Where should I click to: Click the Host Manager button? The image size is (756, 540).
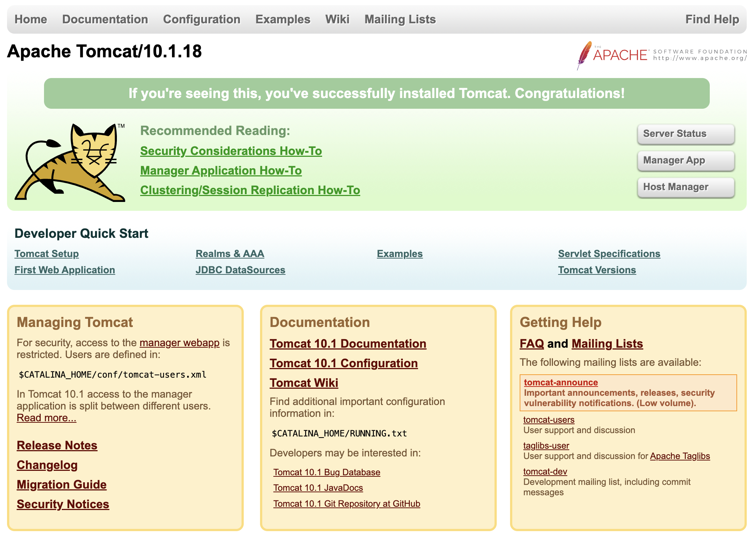[x=685, y=187]
